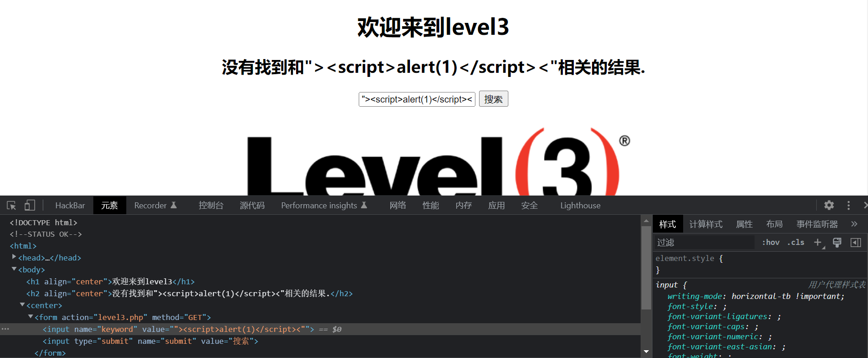Click the 搜索 search button on page
This screenshot has height=358, width=868.
(x=494, y=99)
